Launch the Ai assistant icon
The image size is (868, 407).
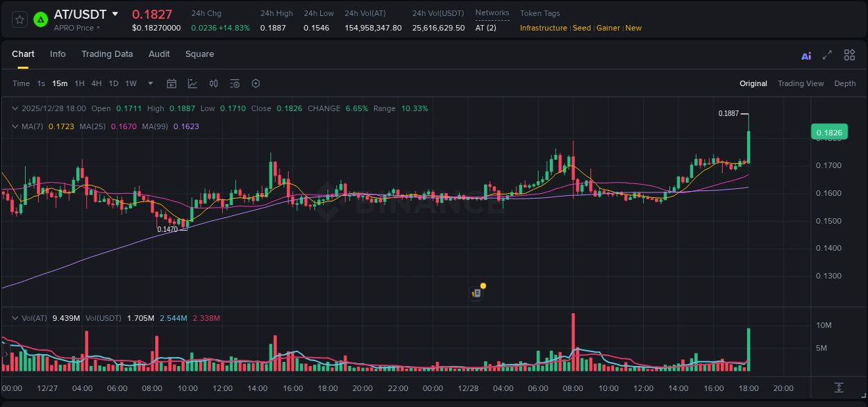[806, 55]
